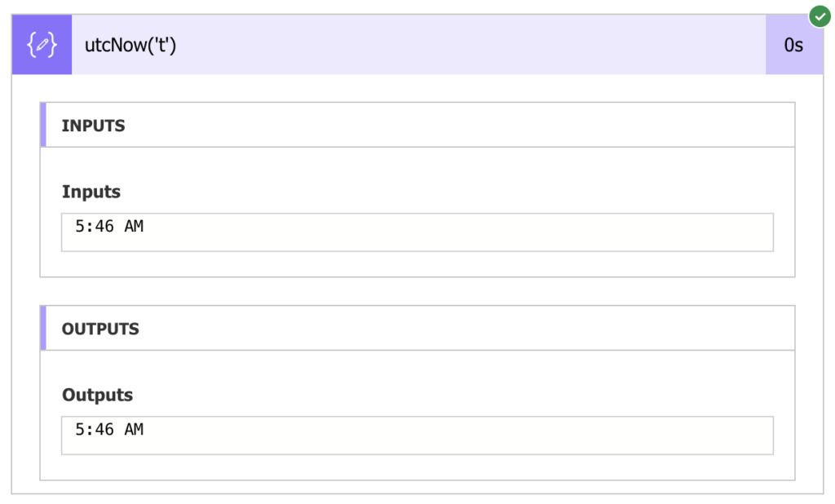Click the gap between INPUTS and OUTPUTS panels

pos(417,291)
